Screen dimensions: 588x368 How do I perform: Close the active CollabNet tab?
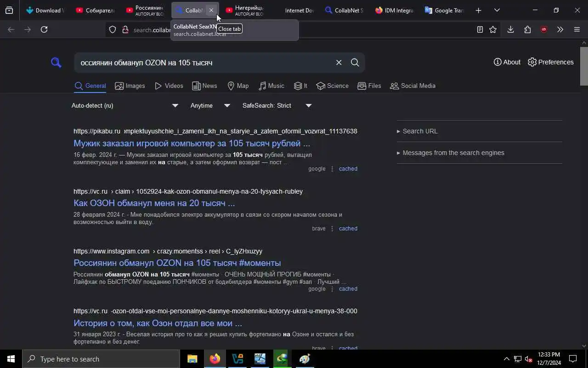(211, 10)
